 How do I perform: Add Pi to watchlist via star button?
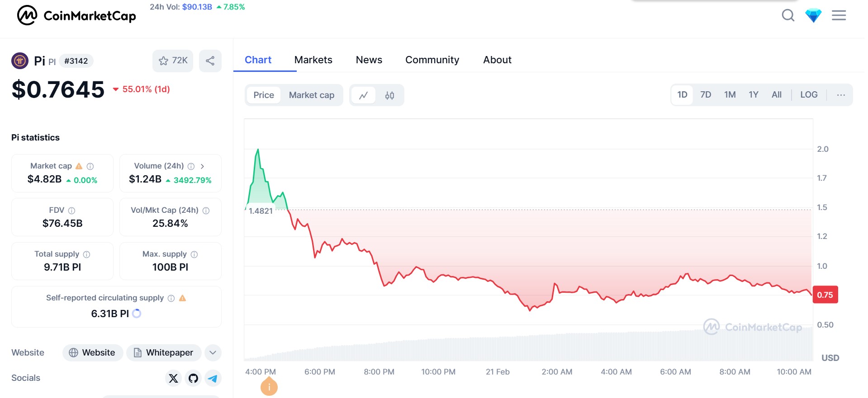pos(173,61)
